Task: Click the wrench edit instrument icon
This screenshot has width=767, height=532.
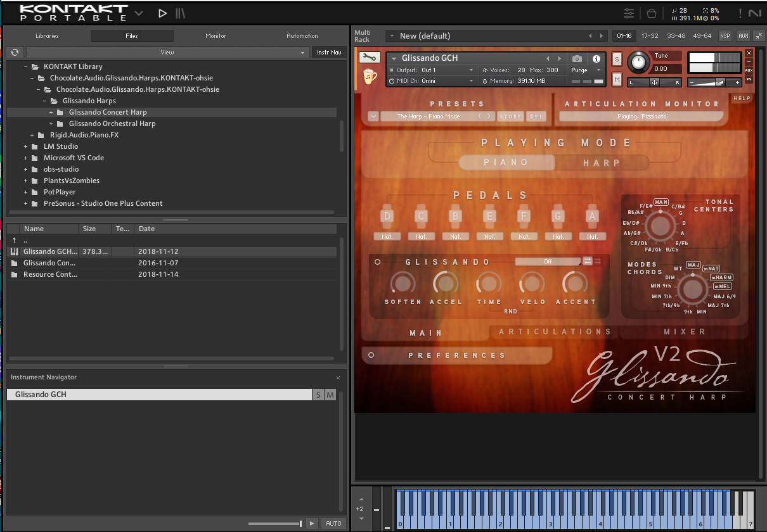Action: click(370, 58)
